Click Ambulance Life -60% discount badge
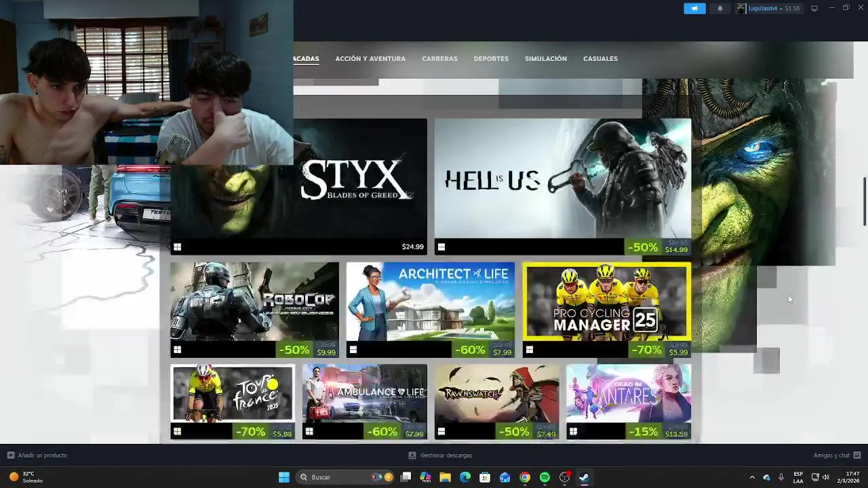868x488 pixels. pyautogui.click(x=382, y=432)
